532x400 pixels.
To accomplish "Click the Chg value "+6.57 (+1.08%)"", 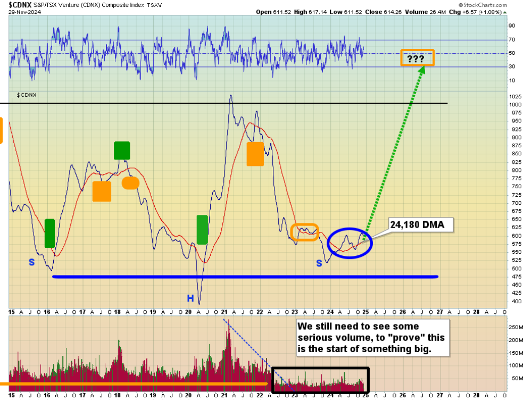I will tap(482, 12).
